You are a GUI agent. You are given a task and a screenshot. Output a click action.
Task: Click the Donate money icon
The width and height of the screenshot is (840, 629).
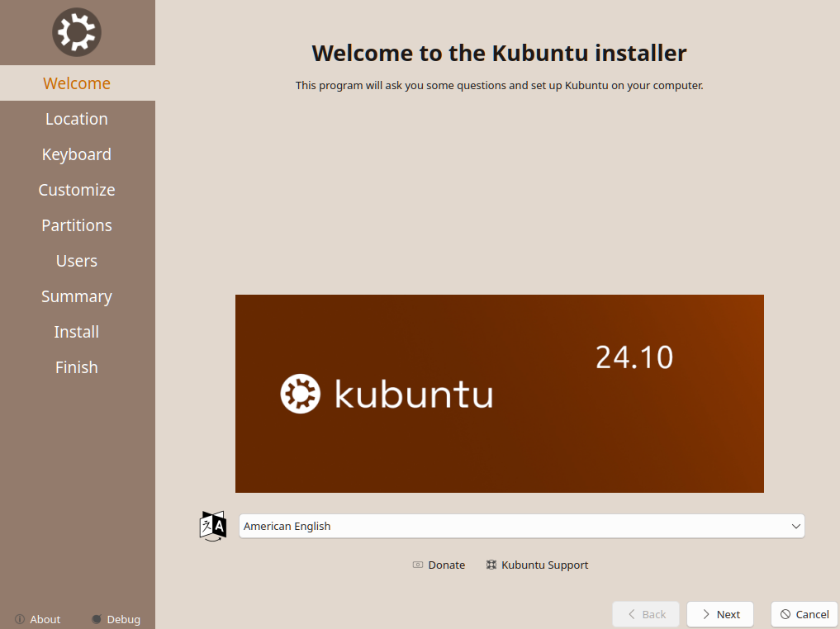(418, 565)
